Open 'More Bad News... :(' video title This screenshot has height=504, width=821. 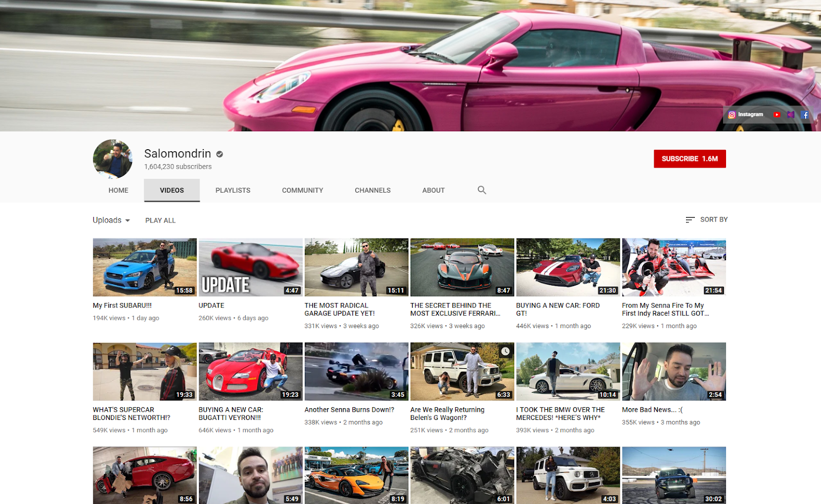point(652,410)
